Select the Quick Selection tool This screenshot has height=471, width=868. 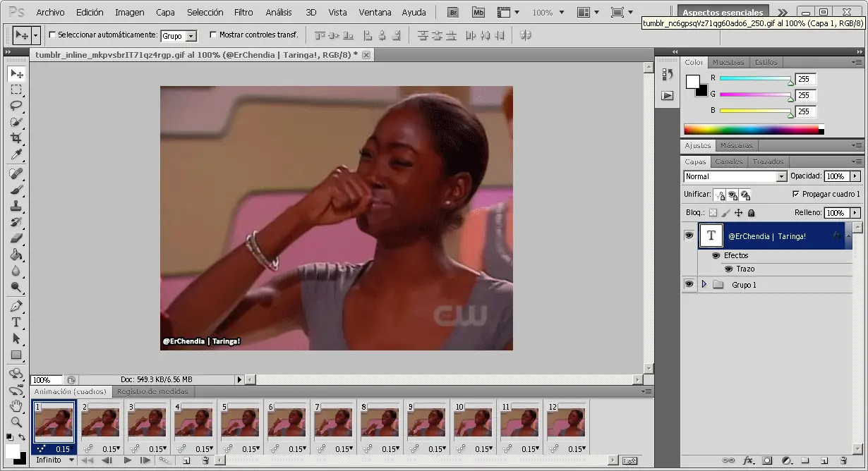[x=16, y=122]
